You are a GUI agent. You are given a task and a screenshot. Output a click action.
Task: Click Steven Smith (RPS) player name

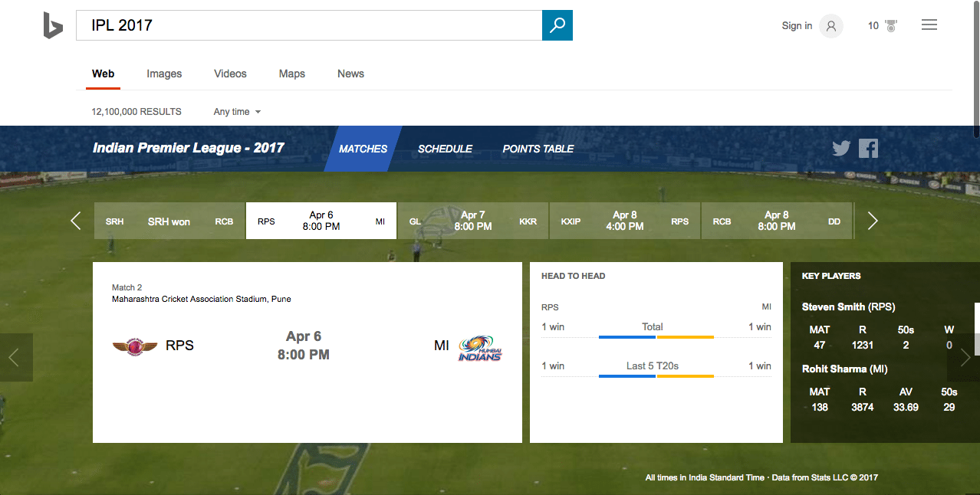coord(848,307)
